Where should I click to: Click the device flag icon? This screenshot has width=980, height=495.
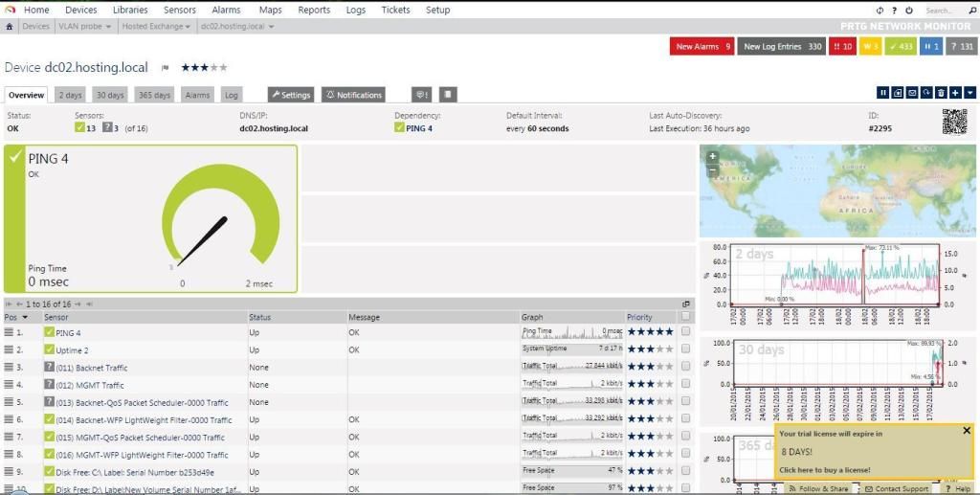tap(165, 67)
